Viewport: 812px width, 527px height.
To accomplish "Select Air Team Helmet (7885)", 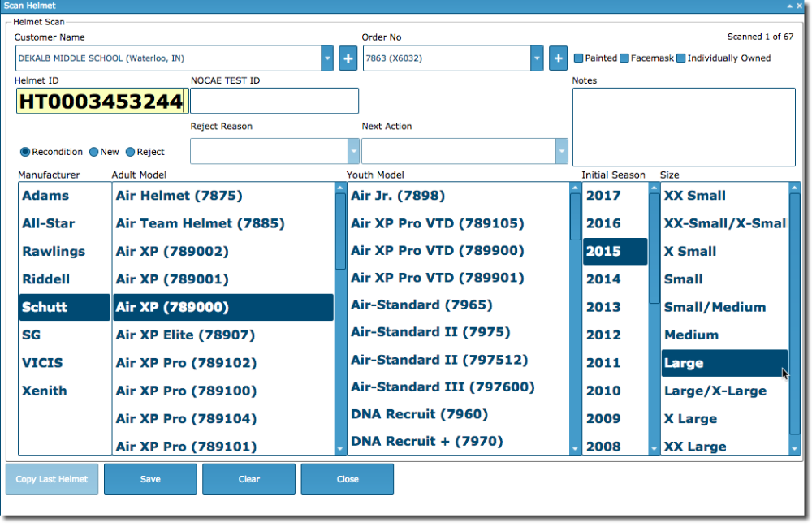I will [x=223, y=223].
